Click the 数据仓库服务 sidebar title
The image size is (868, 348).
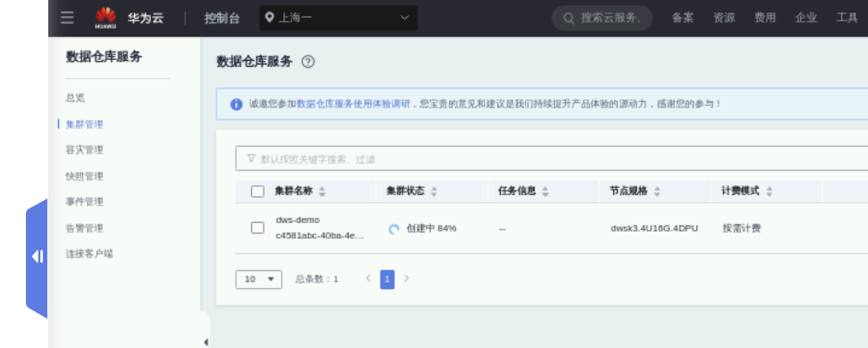pos(104,56)
